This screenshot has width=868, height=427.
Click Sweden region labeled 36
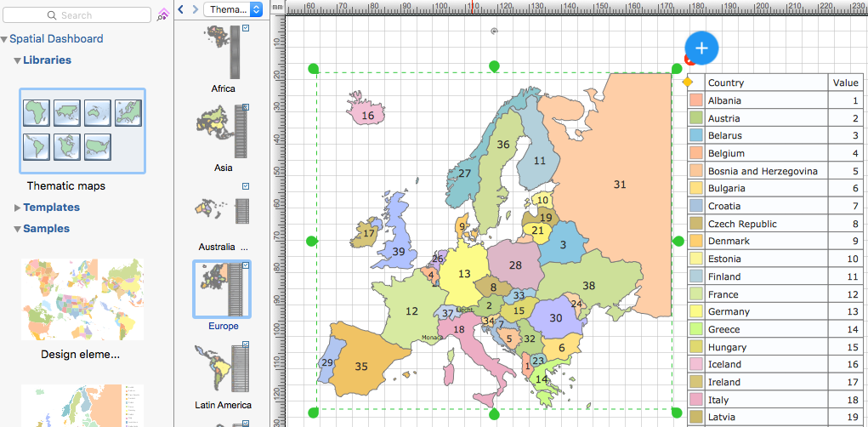point(502,145)
